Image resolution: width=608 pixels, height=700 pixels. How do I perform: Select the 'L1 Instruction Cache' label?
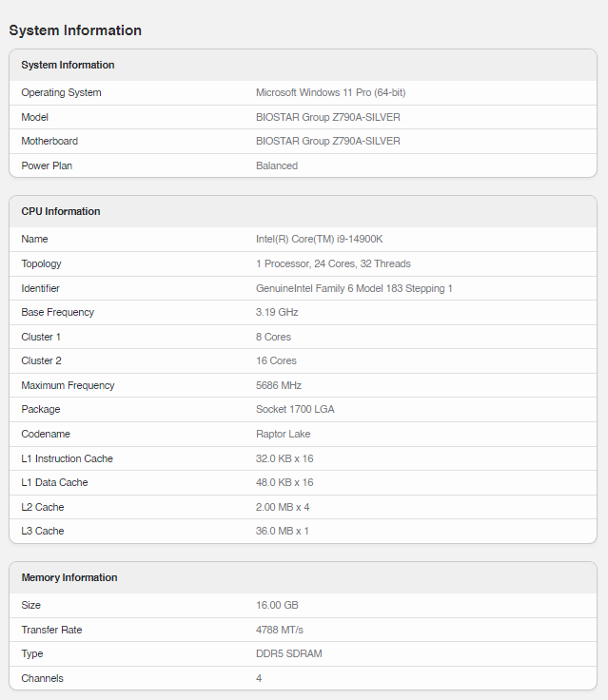67,459
